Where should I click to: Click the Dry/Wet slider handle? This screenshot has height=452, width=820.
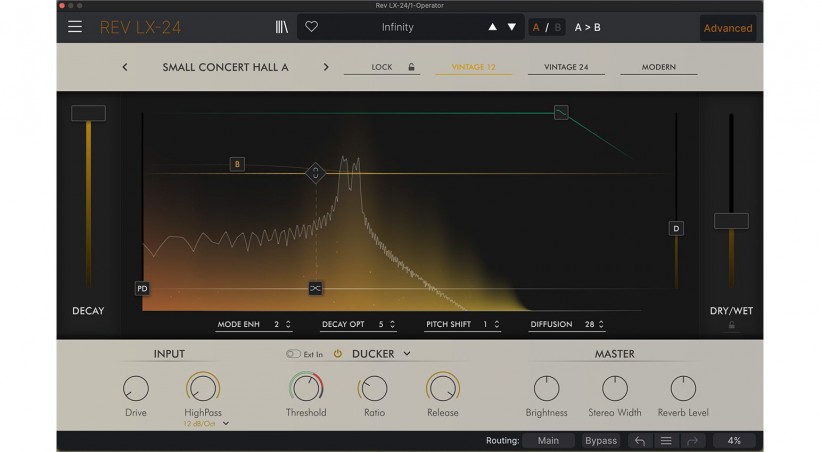click(731, 220)
